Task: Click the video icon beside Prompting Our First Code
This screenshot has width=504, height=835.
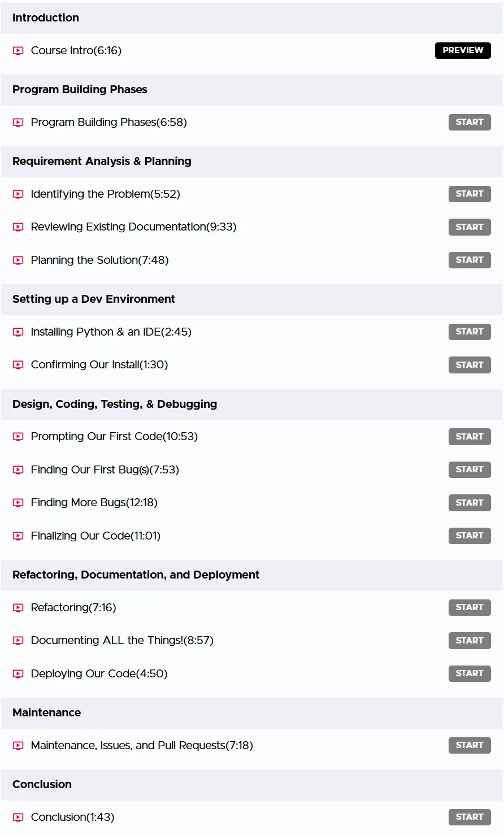Action: pyautogui.click(x=18, y=437)
